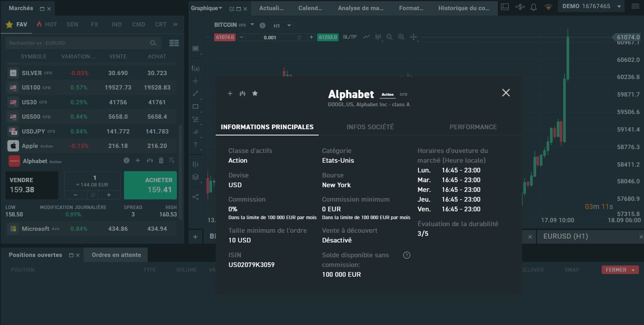Open the FERMER button dropdown arrow

click(633, 270)
